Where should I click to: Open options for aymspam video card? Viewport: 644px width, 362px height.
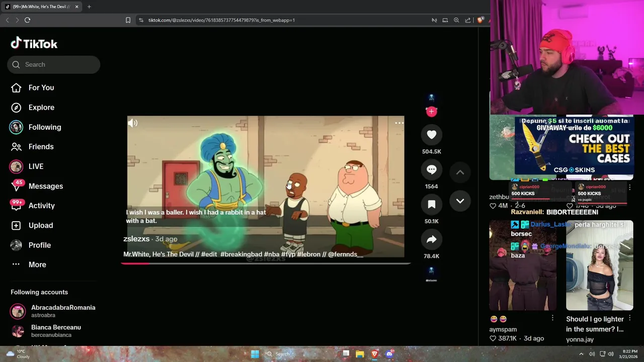point(552,318)
